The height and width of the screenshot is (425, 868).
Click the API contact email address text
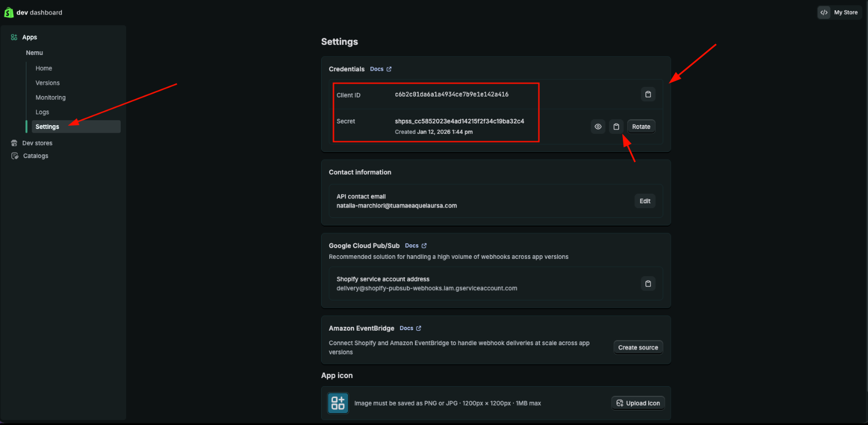click(x=397, y=205)
